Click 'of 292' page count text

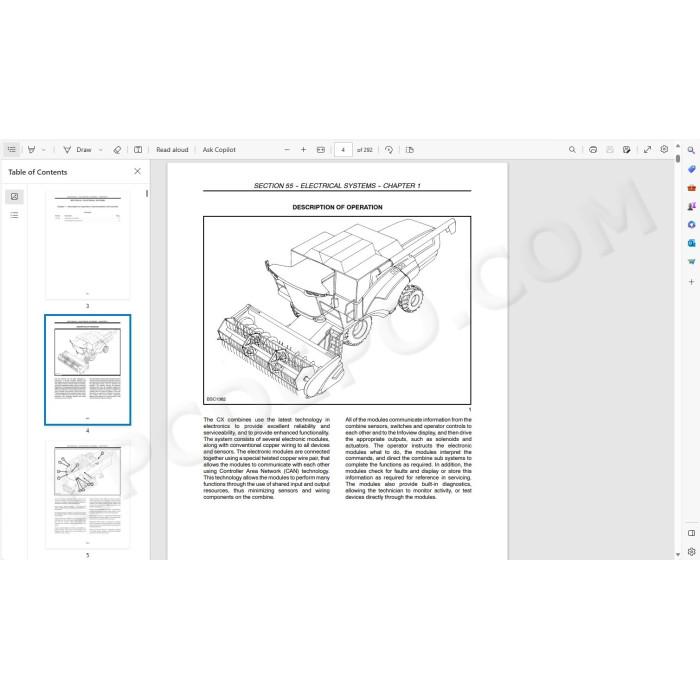[365, 150]
